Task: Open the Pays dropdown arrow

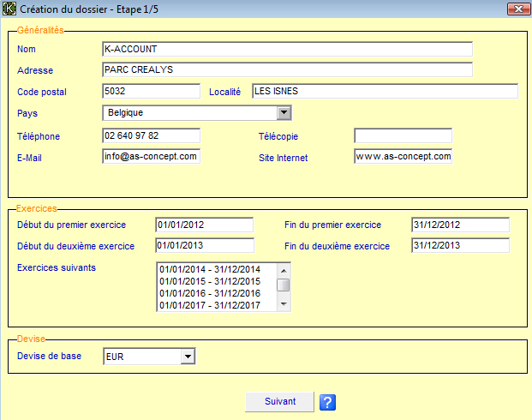Action: (x=284, y=112)
